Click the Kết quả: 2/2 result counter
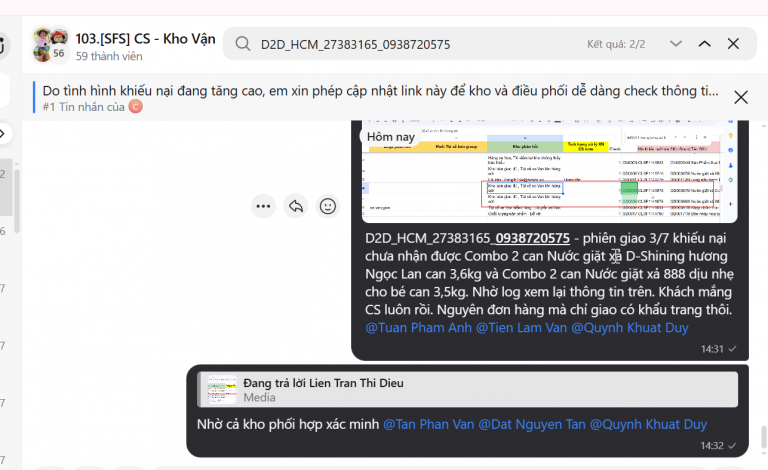 tap(616, 44)
